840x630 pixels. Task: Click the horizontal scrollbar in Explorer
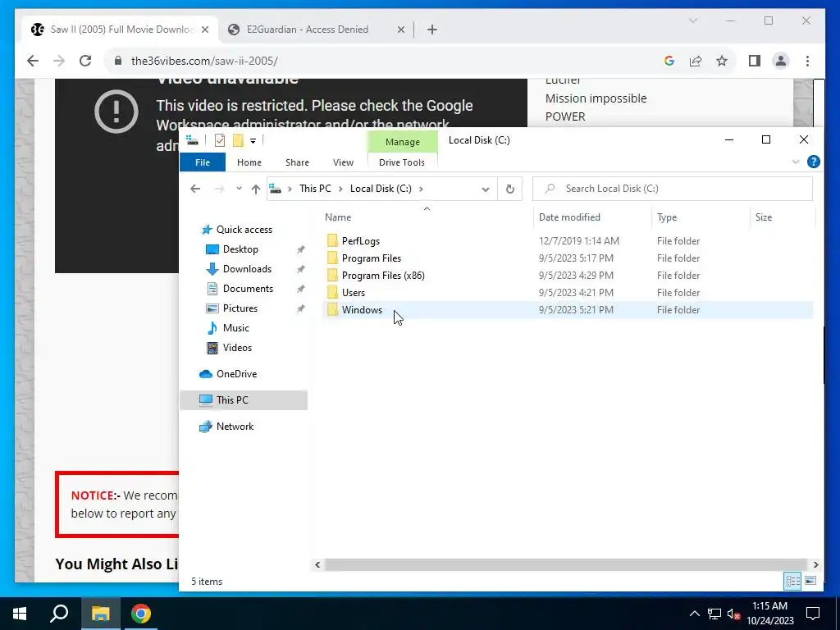click(x=566, y=564)
